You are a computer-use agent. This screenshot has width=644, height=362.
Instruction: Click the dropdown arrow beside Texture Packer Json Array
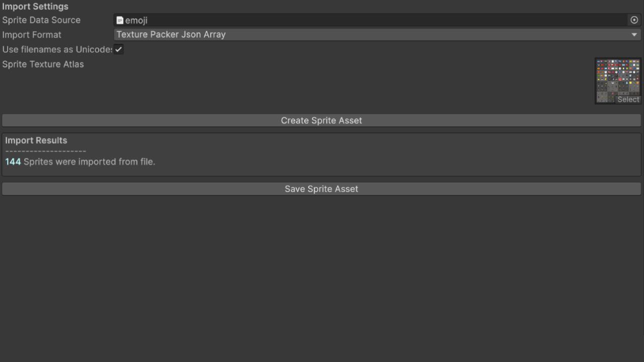[634, 34]
